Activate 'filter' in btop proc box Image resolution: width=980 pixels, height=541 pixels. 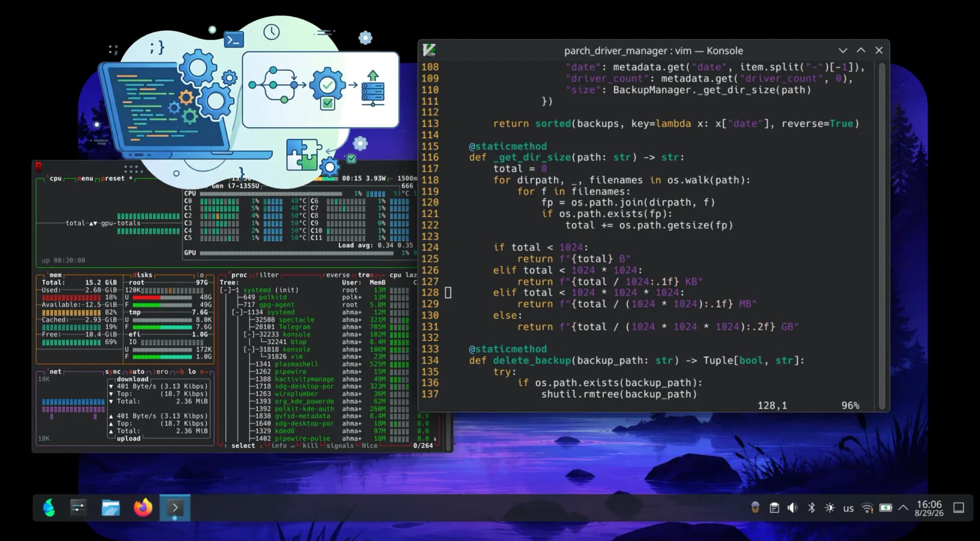(x=267, y=275)
